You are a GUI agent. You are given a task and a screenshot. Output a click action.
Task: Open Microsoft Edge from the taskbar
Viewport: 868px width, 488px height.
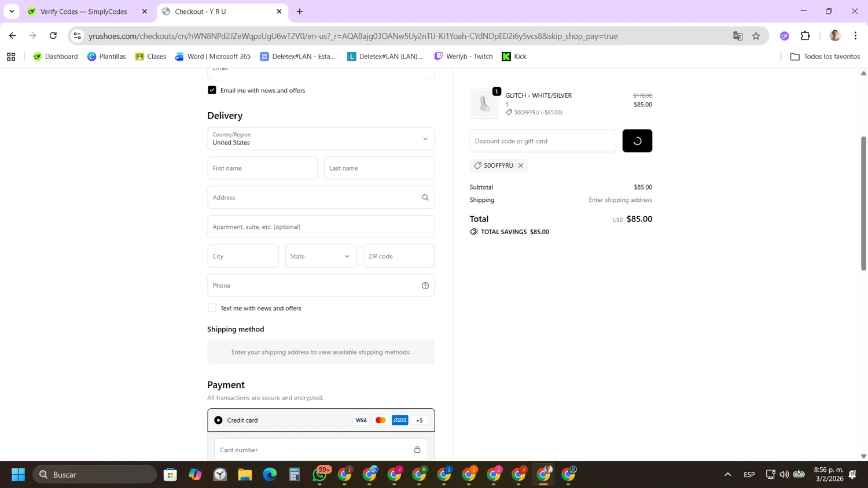(270, 475)
